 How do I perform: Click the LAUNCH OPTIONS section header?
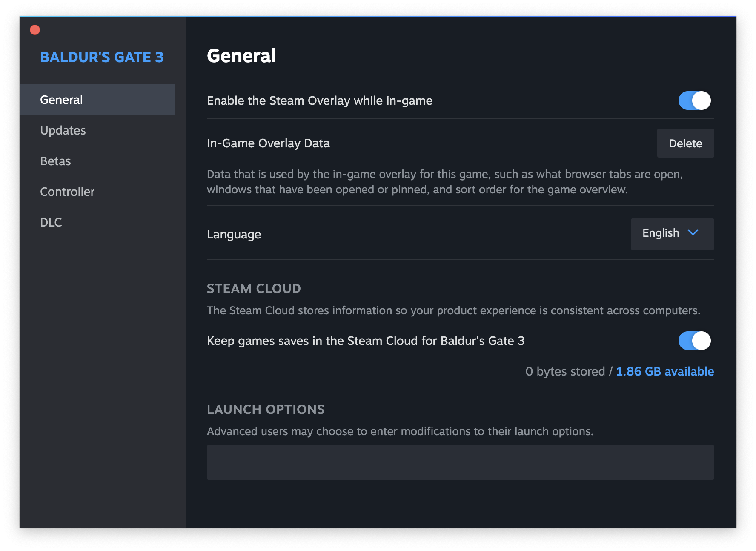pos(266,410)
